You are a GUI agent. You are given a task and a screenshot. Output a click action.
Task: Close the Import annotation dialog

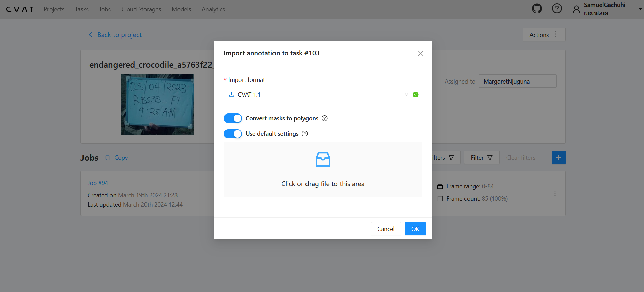click(x=420, y=53)
